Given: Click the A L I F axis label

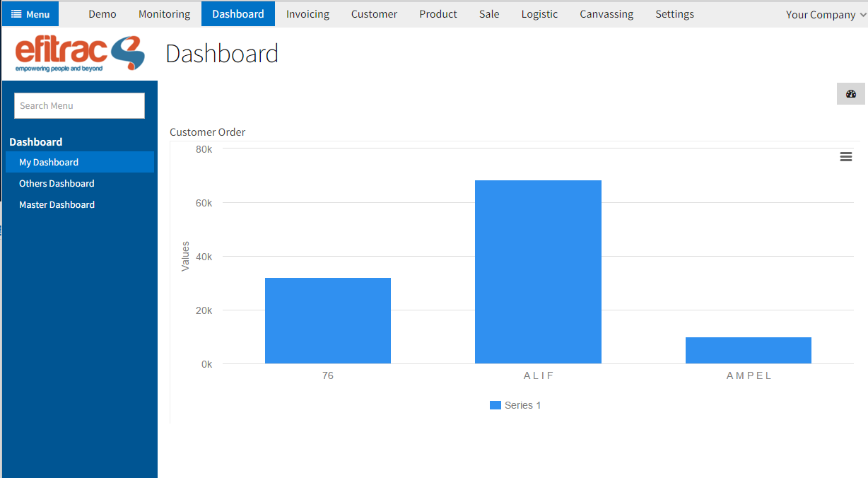Looking at the screenshot, I should tap(539, 375).
